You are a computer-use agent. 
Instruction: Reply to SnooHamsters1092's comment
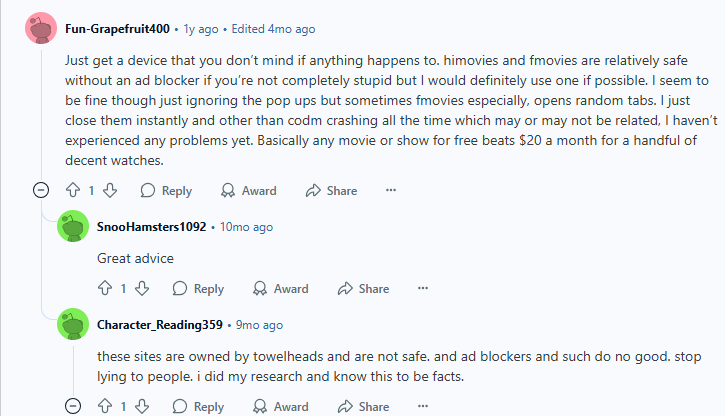pyautogui.click(x=198, y=289)
